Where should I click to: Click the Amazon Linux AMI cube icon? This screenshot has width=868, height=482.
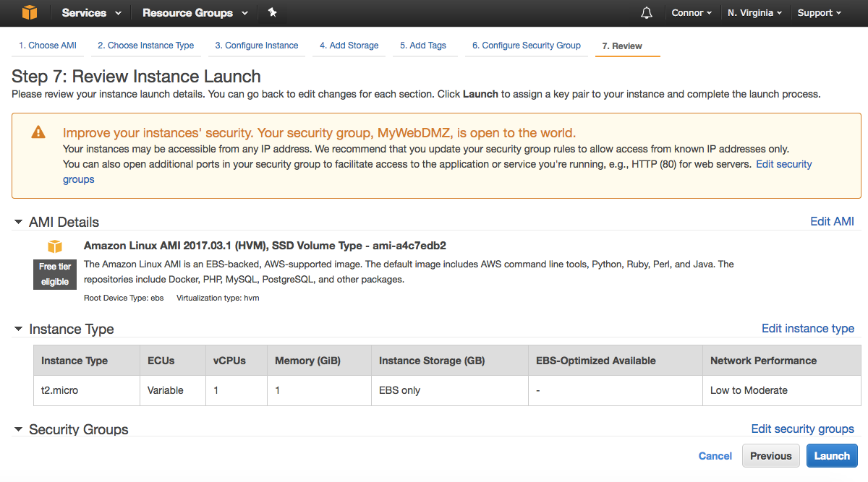[55, 246]
